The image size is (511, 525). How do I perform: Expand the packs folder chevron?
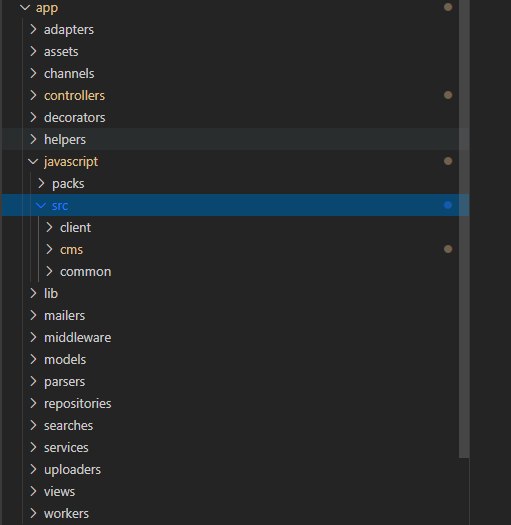coord(41,183)
